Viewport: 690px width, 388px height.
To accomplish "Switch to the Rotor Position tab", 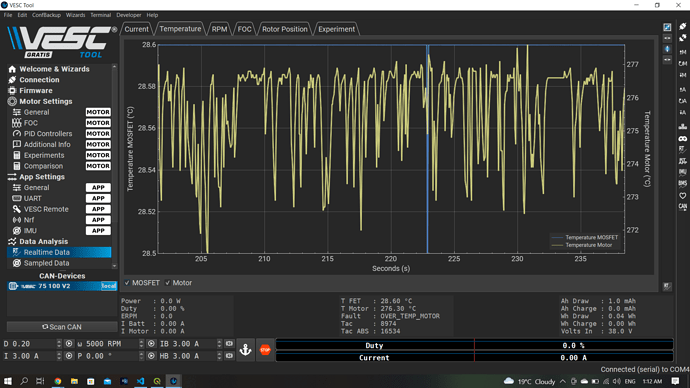I will pos(285,29).
